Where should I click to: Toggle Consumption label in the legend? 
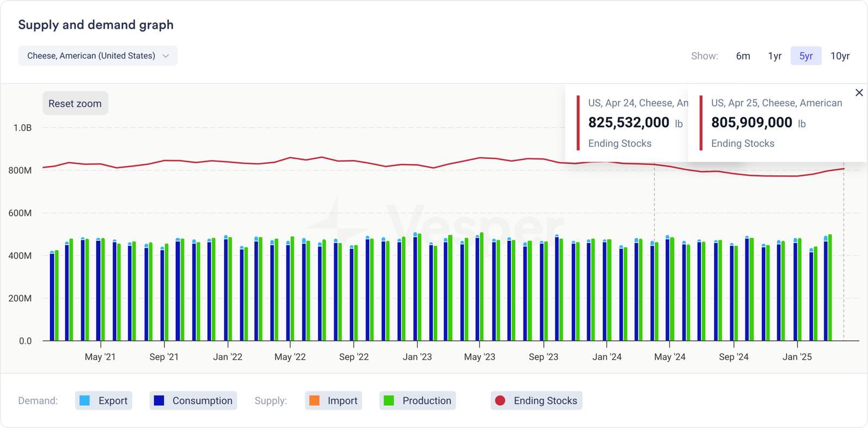202,401
